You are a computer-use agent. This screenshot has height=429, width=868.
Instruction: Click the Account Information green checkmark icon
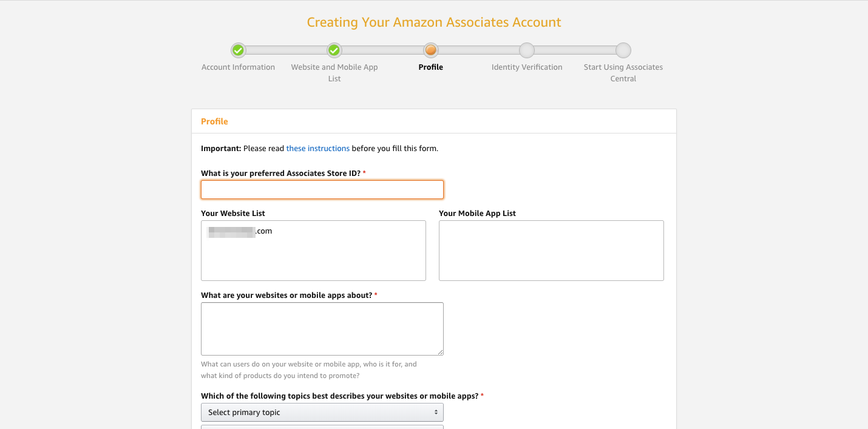238,50
